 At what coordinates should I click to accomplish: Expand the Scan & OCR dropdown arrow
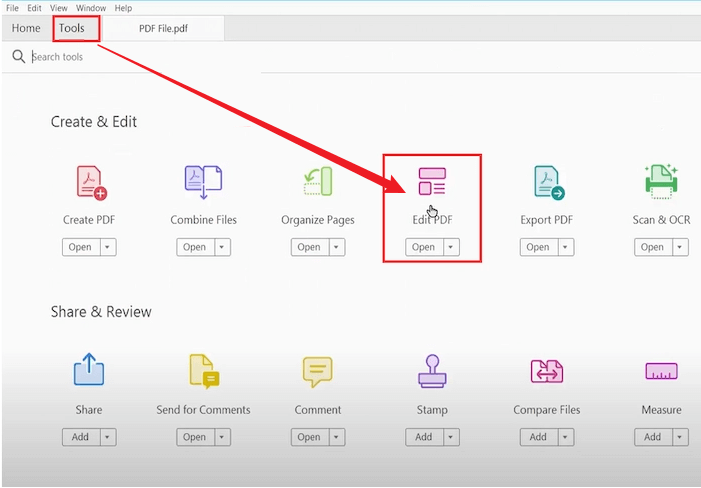point(680,247)
